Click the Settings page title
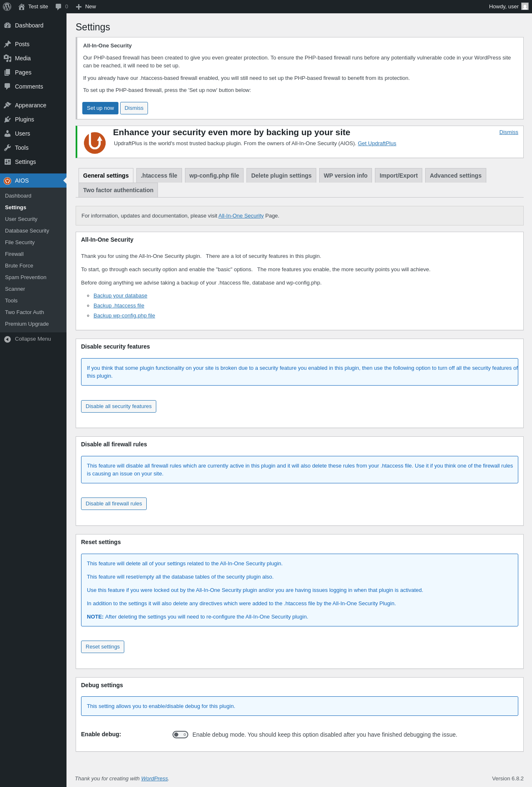 [x=93, y=27]
